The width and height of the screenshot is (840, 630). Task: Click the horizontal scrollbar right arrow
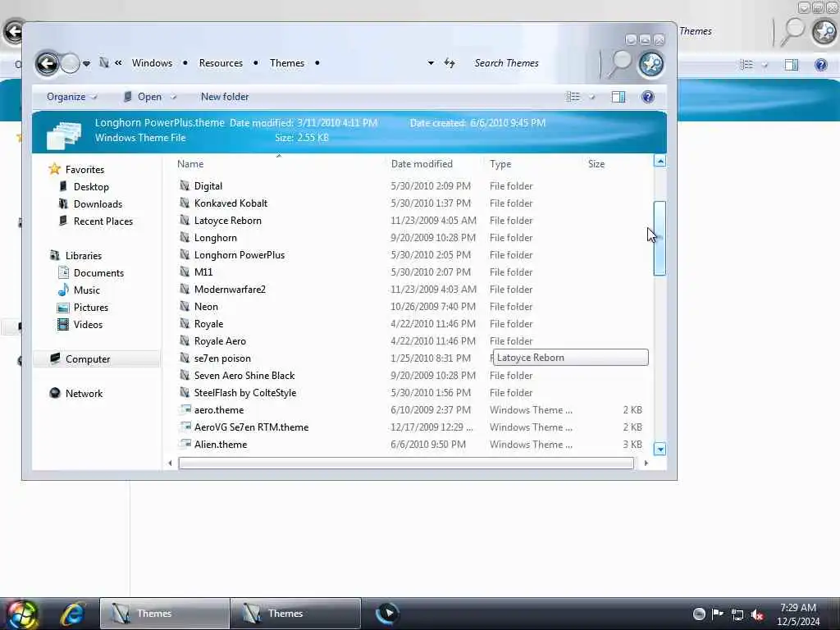click(x=646, y=463)
